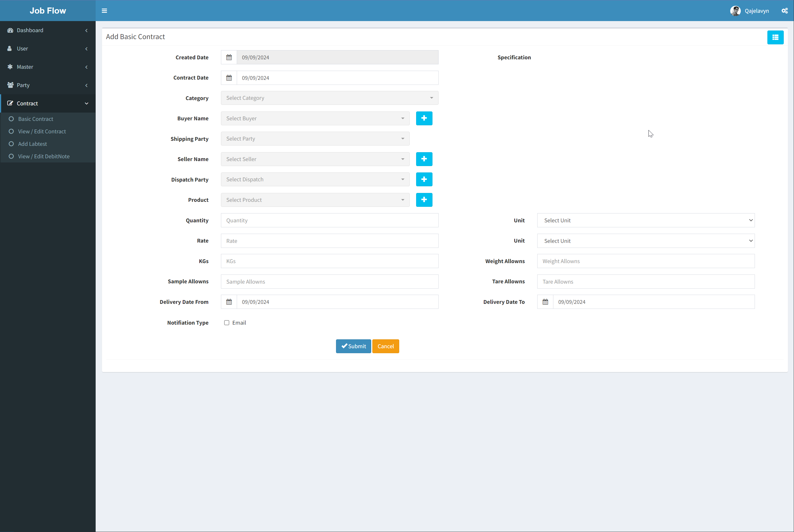Open the Quantity row Select Unit dropdown
The width and height of the screenshot is (794, 532).
coord(645,221)
